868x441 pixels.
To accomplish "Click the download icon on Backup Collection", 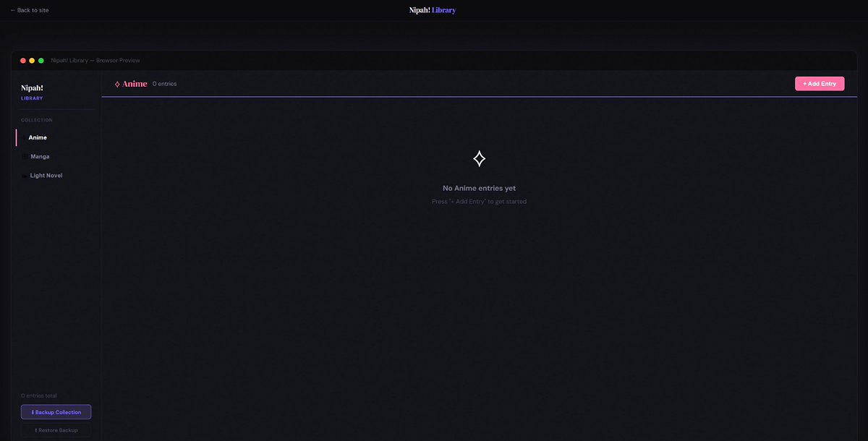I will 33,412.
